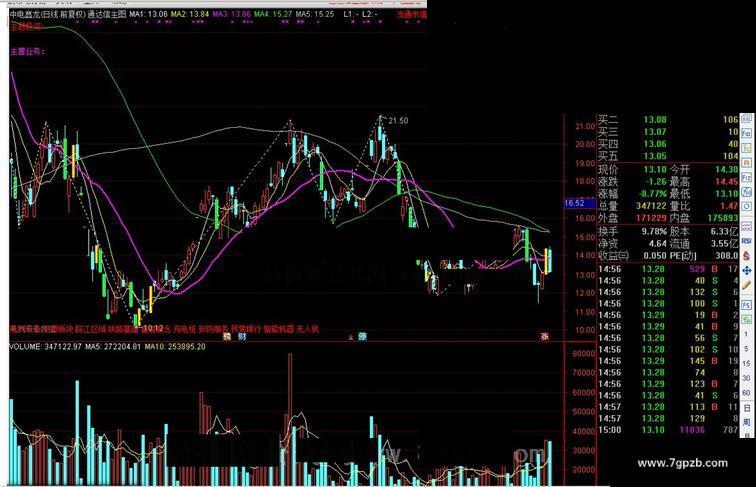Click the 'MA3: 13.86' indicator value

231,14
